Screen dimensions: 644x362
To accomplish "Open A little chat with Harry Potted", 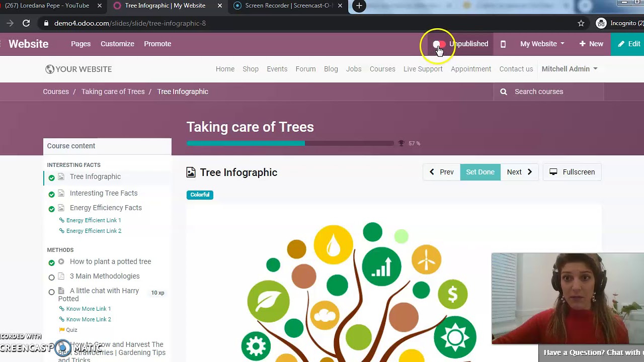I will click(99, 295).
